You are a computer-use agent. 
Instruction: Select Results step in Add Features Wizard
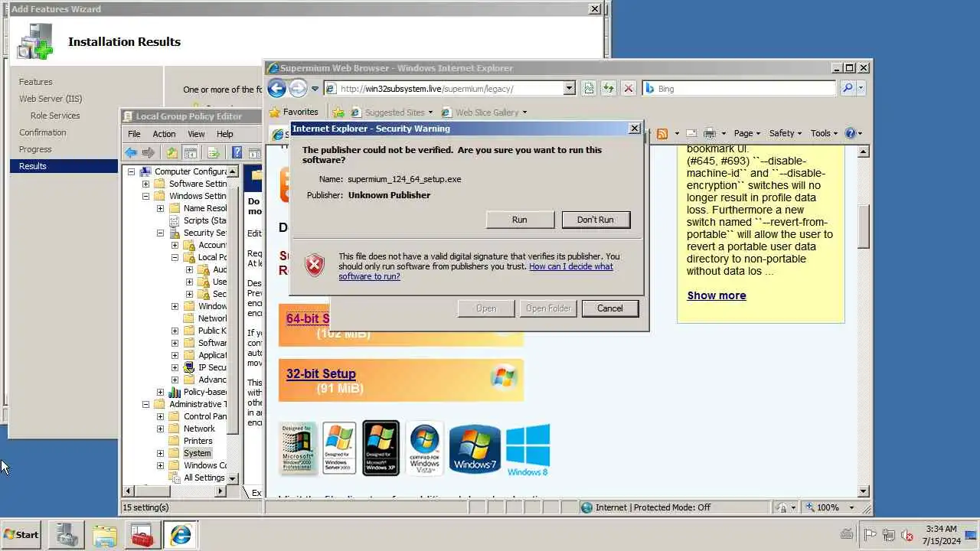(x=64, y=166)
